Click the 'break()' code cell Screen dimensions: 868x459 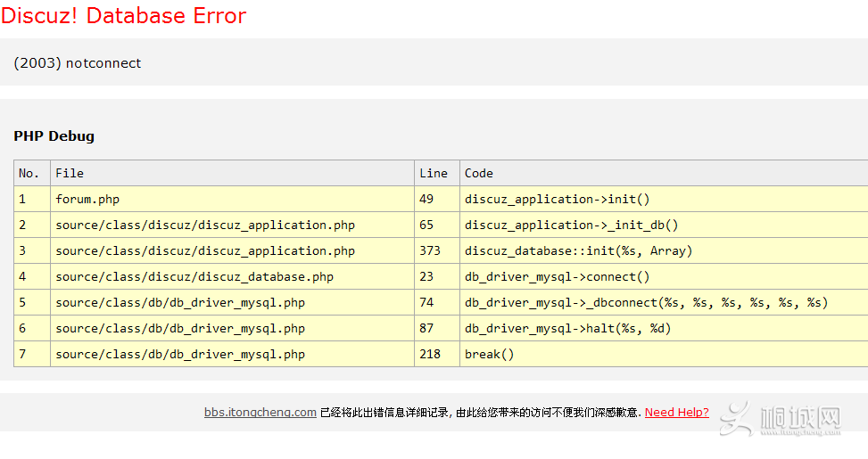point(665,354)
